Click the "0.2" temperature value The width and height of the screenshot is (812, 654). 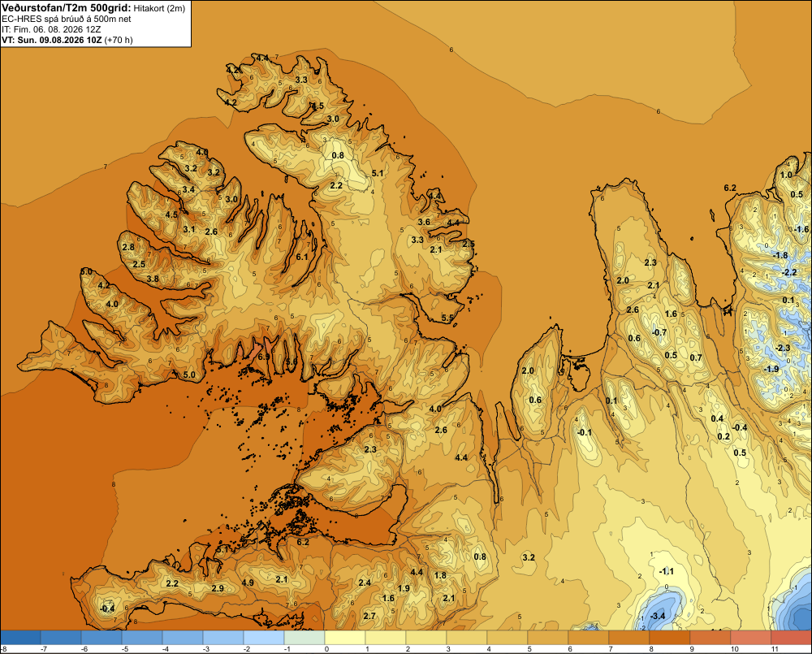point(723,436)
